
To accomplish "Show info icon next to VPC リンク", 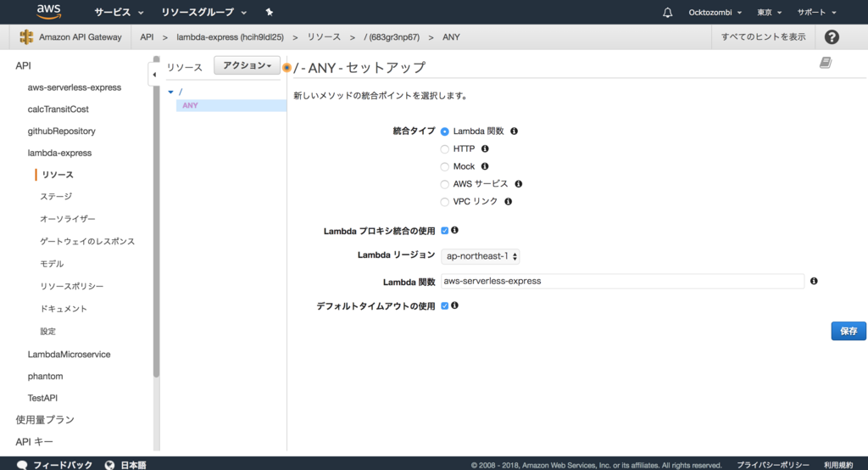I will (x=509, y=202).
